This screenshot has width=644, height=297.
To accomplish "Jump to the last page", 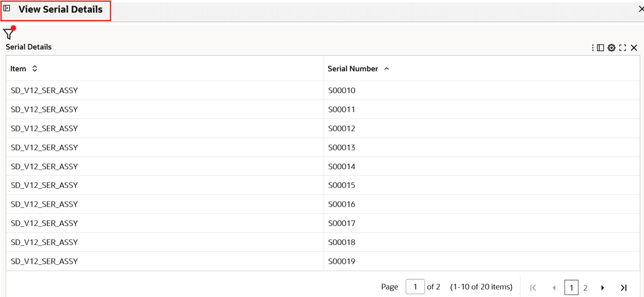I will click(624, 287).
